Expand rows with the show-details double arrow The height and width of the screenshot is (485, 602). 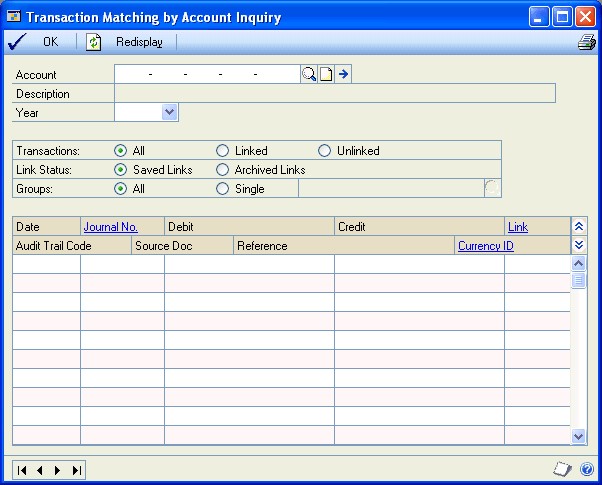(579, 245)
